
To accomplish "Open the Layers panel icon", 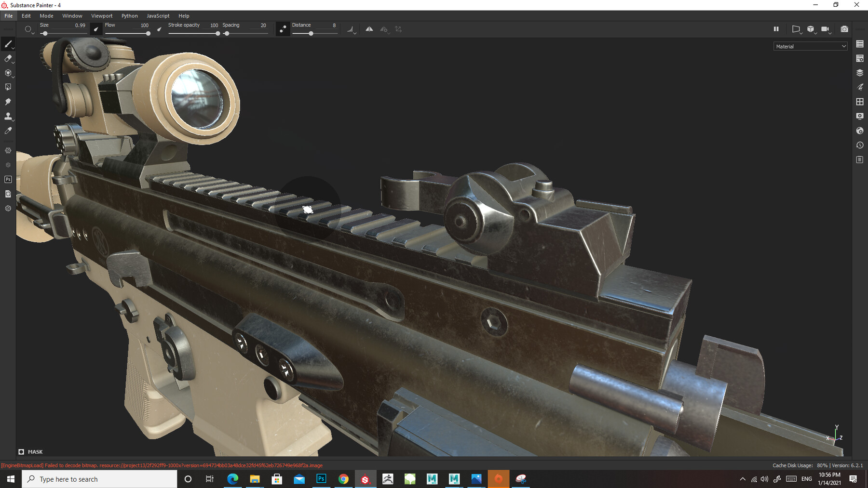I will click(860, 72).
